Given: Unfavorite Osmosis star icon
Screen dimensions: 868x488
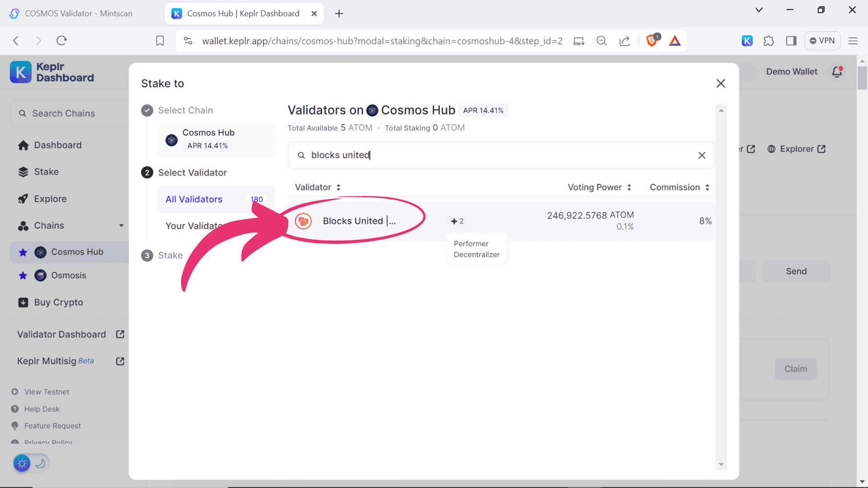Looking at the screenshot, I should point(23,276).
